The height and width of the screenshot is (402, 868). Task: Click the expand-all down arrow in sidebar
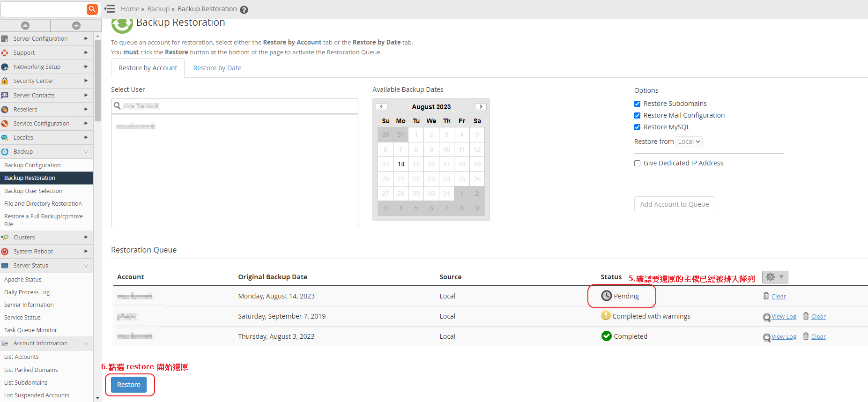(x=76, y=26)
